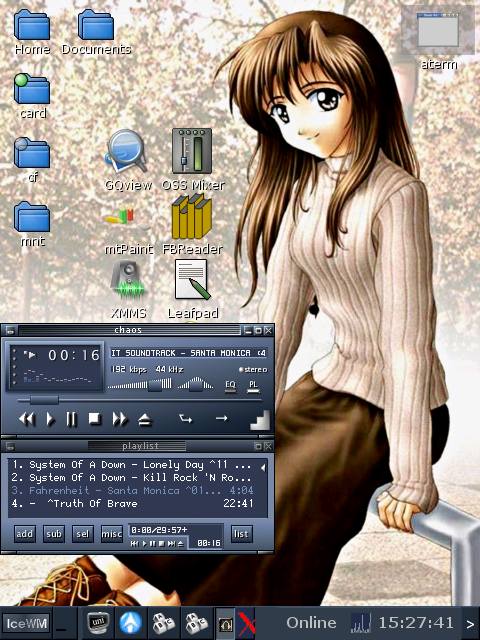
Task: Collapse taskbar using the > arrow
Action: (x=470, y=624)
